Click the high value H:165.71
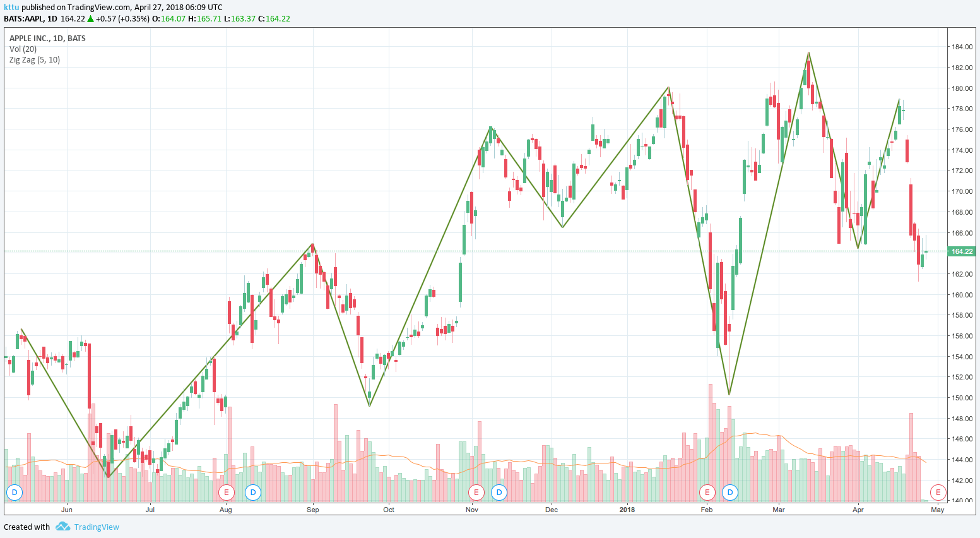Screen dimensions: 980x538 coord(205,19)
